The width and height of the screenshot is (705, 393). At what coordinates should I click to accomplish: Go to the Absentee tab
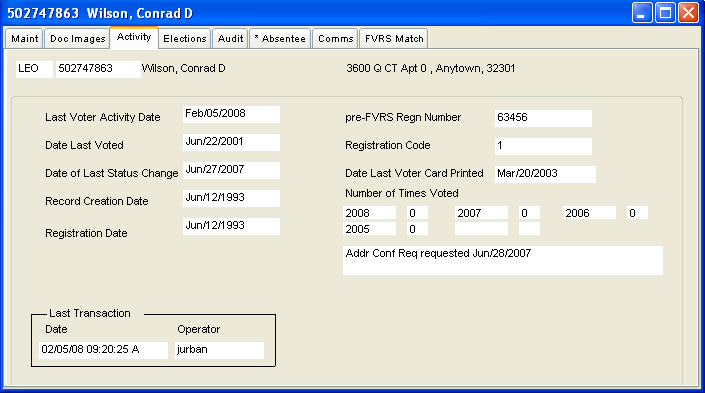(x=280, y=39)
